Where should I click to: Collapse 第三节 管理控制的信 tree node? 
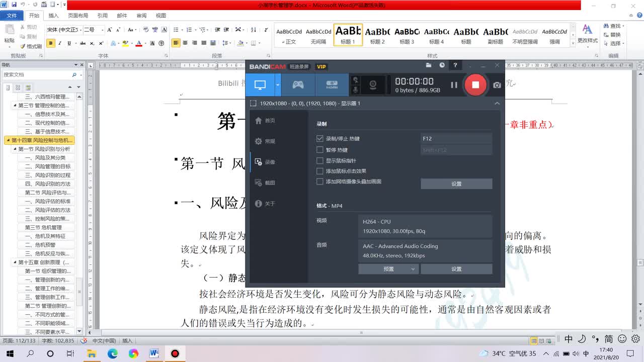click(15, 106)
